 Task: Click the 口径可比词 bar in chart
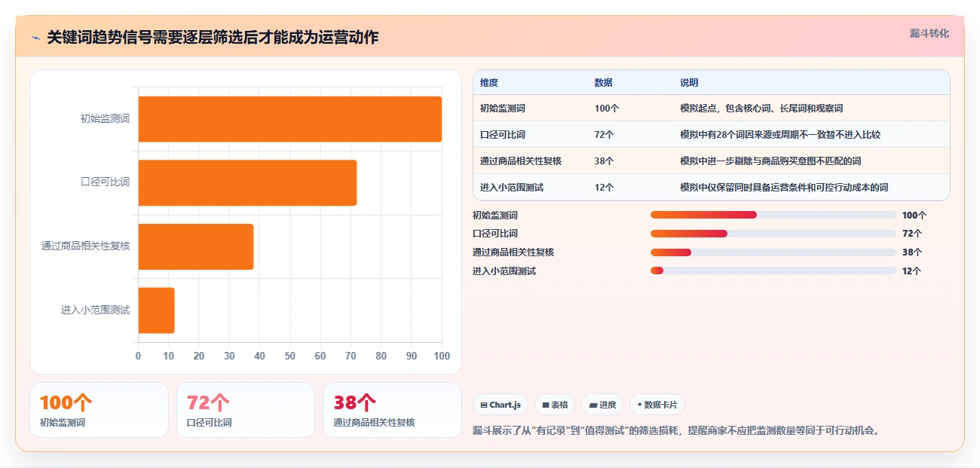247,182
